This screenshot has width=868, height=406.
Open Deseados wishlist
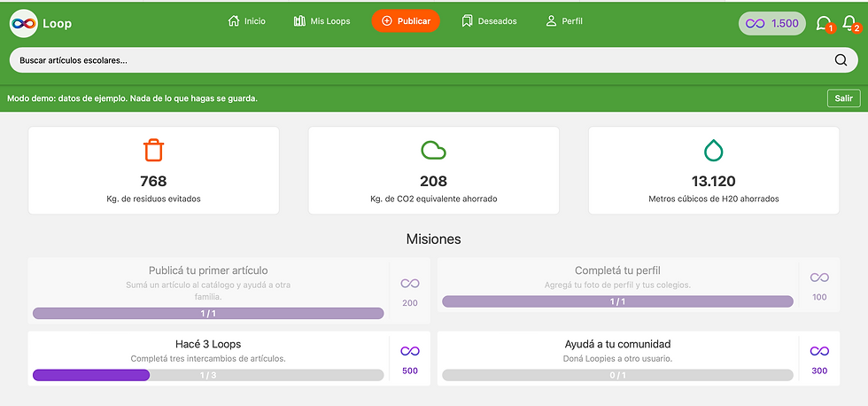[x=489, y=21]
